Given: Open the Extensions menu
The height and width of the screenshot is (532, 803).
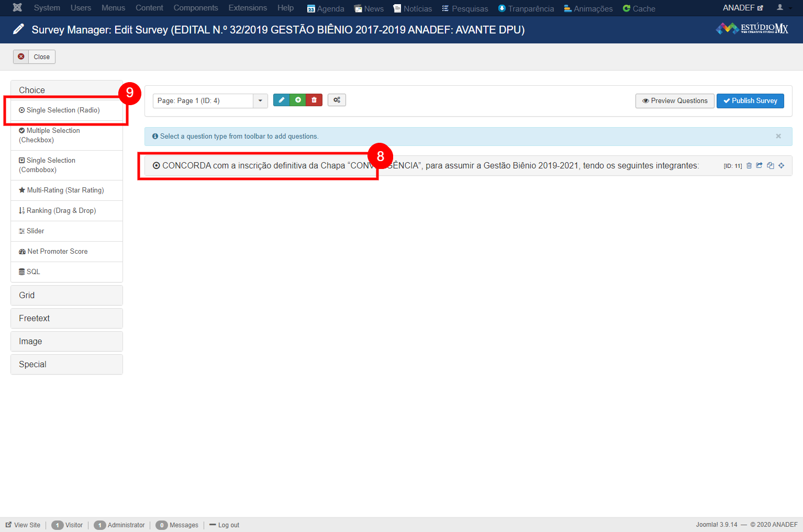Looking at the screenshot, I should [248, 8].
